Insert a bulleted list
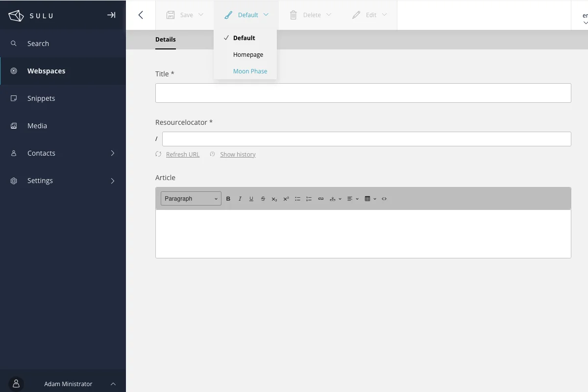 tap(297, 199)
